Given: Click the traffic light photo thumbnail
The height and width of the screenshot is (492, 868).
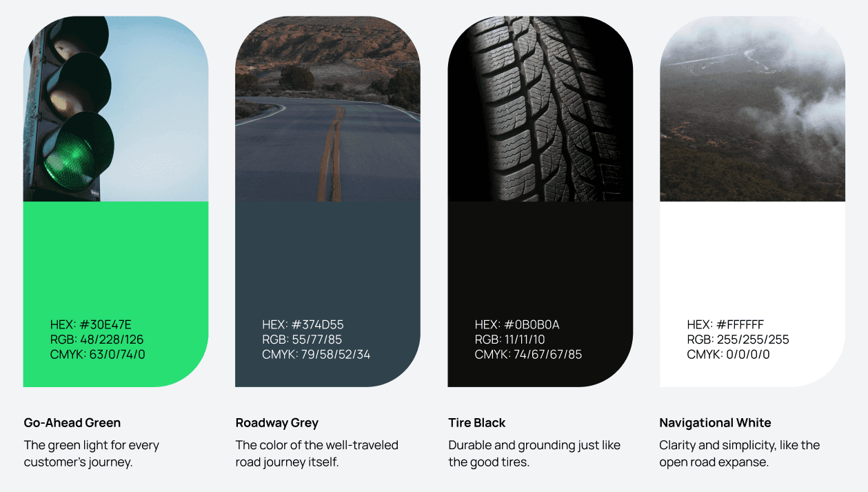Looking at the screenshot, I should click(x=116, y=109).
